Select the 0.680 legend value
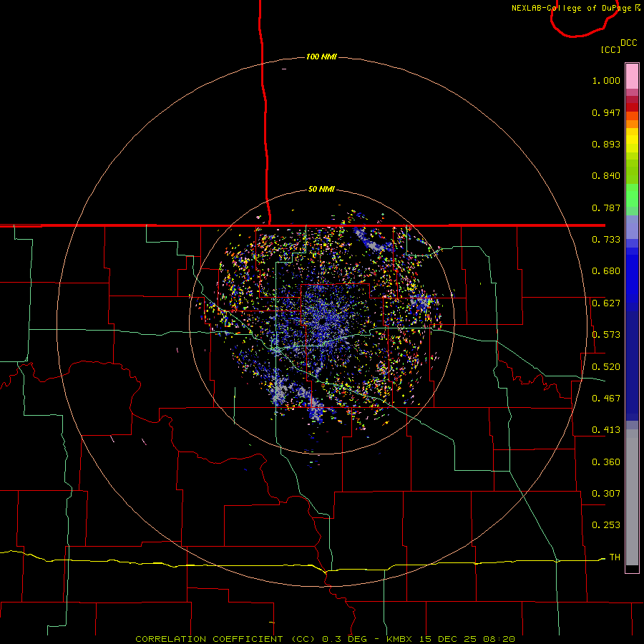644x644 pixels. coord(606,271)
